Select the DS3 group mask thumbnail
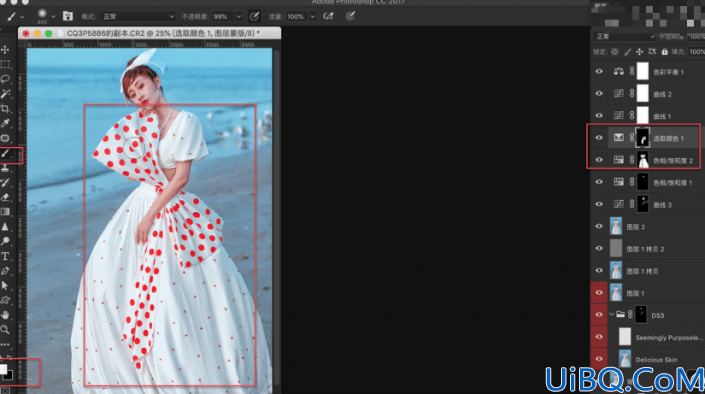Screen dimensions: 705x394 [x=641, y=314]
